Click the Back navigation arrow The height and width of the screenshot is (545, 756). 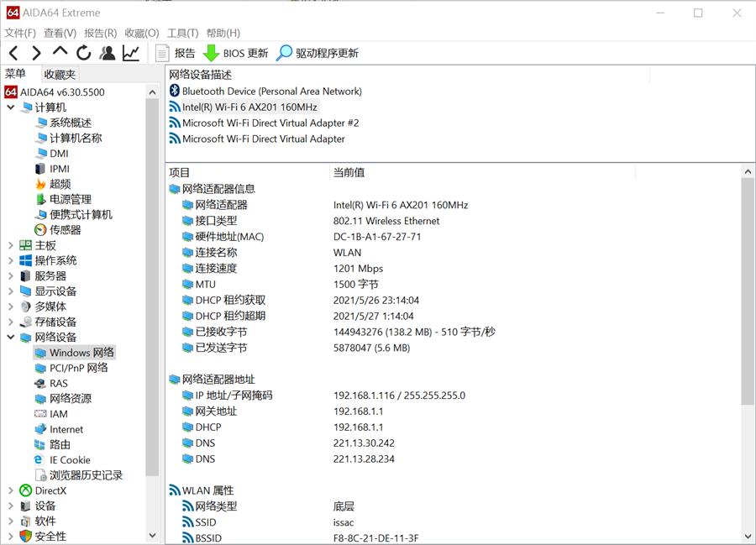click(x=13, y=53)
